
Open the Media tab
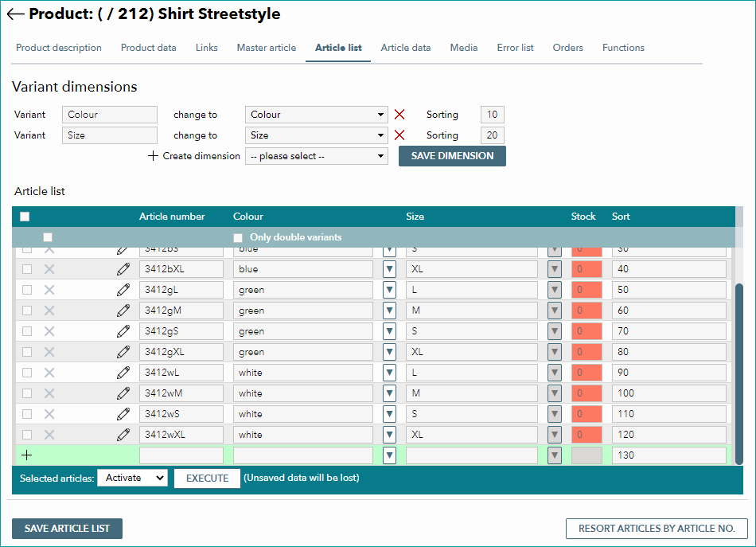(x=464, y=48)
